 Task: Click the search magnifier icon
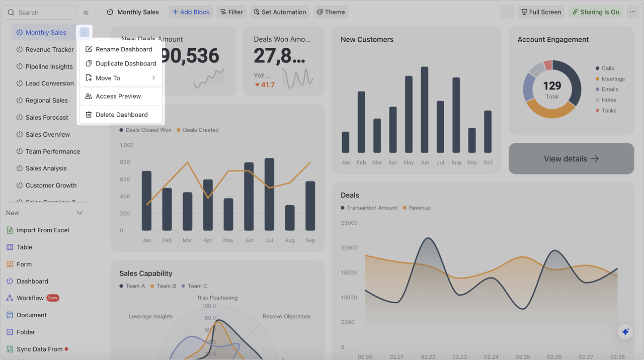click(x=11, y=13)
